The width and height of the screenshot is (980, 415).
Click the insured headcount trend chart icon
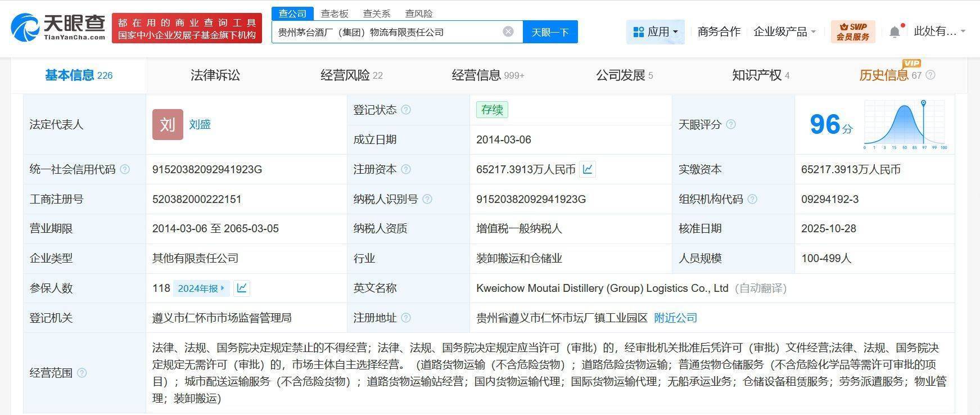pos(242,288)
